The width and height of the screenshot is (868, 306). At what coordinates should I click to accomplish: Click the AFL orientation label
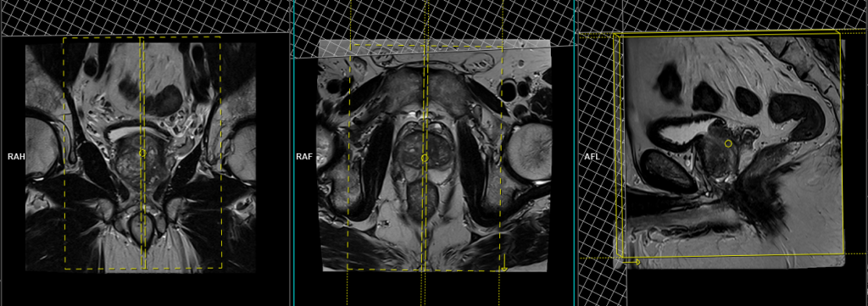[592, 157]
